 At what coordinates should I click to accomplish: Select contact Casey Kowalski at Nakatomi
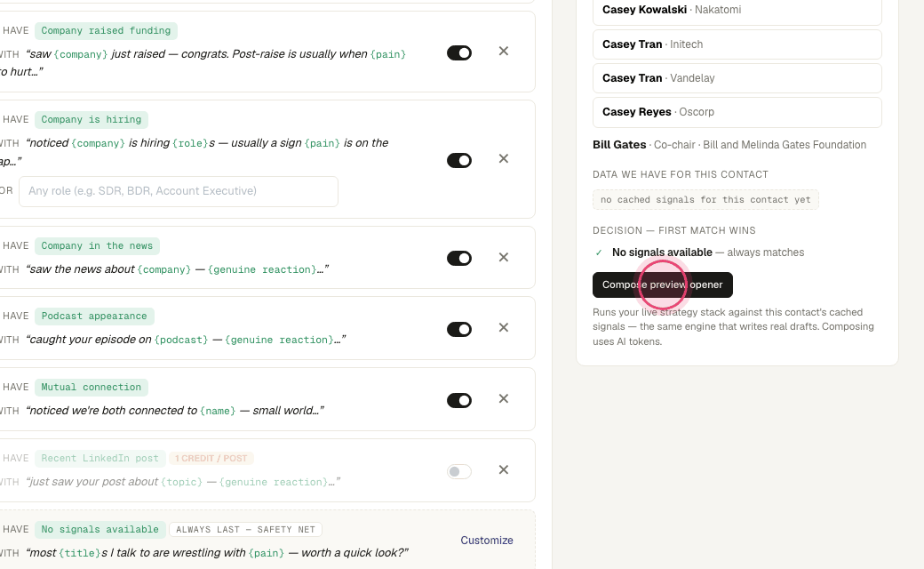click(737, 10)
